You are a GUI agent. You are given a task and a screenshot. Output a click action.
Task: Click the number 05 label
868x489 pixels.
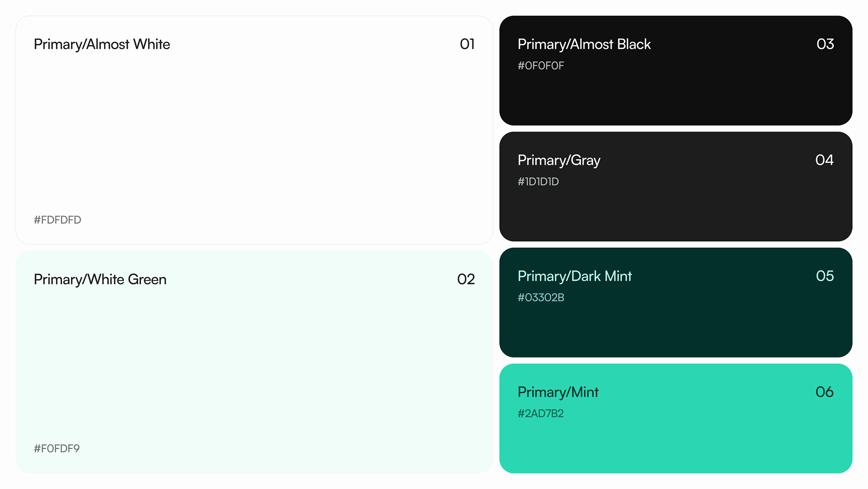[825, 276]
